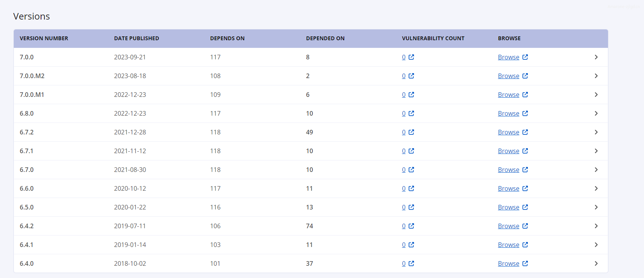Image resolution: width=644 pixels, height=278 pixels.
Task: Follow vulnerability count 0 link for 6.7.1
Action: pos(404,151)
